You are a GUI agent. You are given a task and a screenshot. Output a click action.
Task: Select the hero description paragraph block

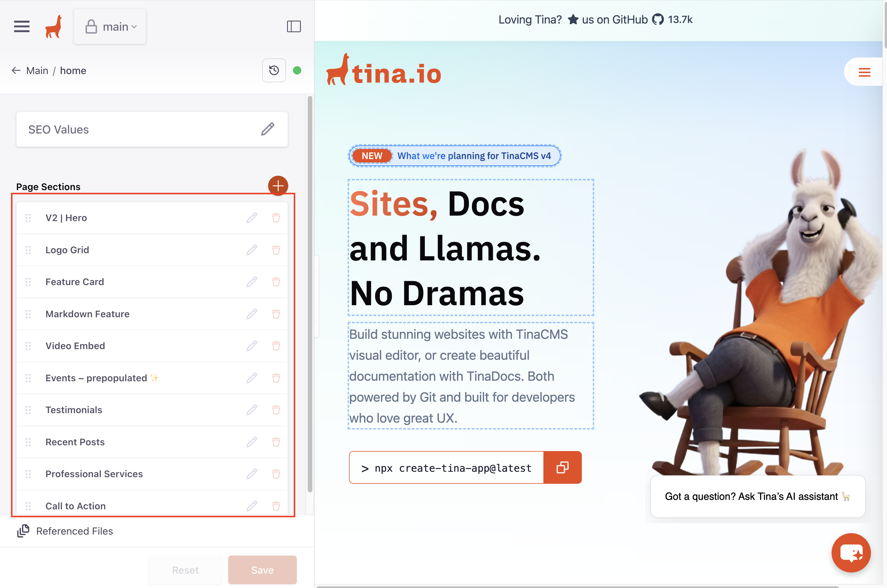click(x=471, y=376)
